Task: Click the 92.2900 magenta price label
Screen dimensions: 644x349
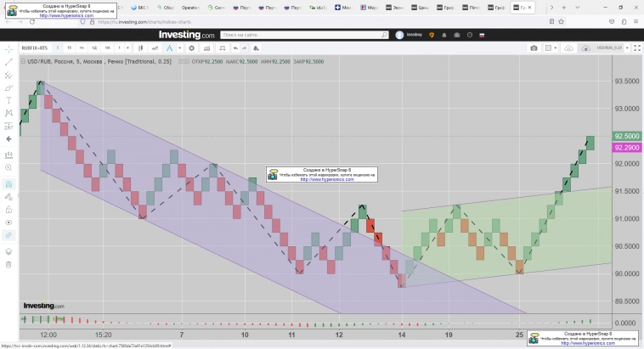Action: (x=626, y=148)
